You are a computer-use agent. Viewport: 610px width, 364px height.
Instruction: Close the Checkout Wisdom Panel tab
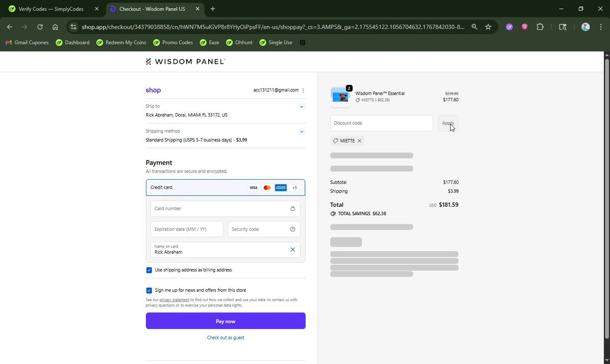click(x=197, y=9)
